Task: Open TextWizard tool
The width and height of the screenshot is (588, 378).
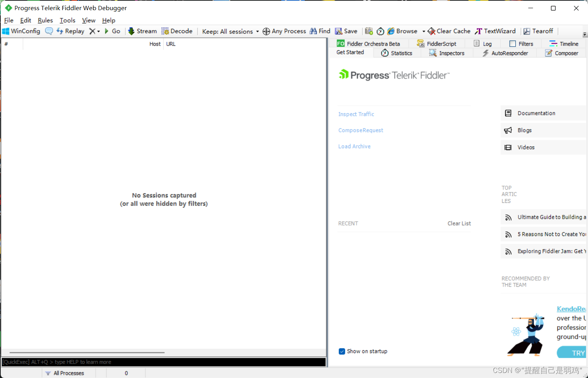Action: coord(495,31)
